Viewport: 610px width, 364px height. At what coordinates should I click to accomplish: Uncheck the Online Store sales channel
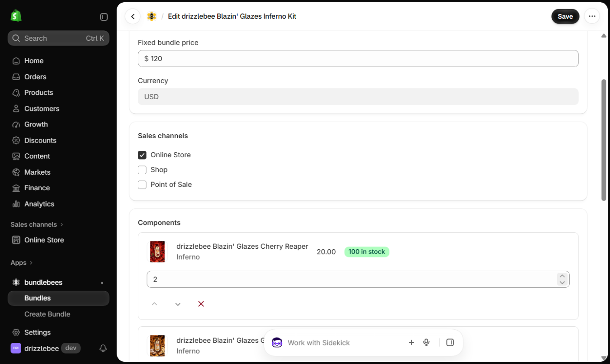click(142, 155)
